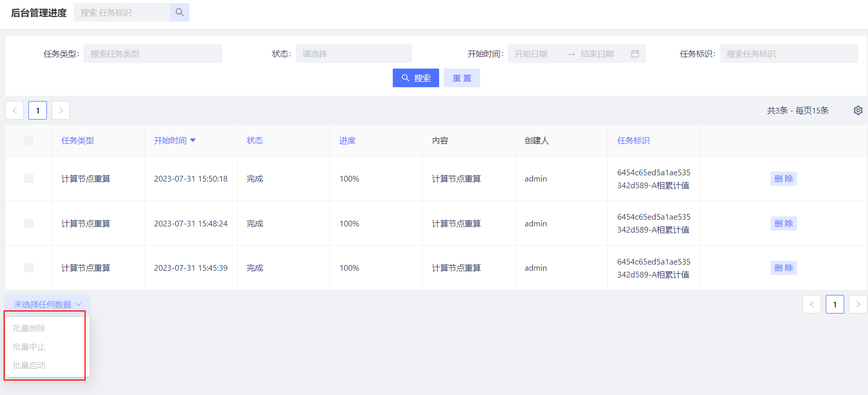
Task: Click the 重置 button
Action: [x=462, y=78]
